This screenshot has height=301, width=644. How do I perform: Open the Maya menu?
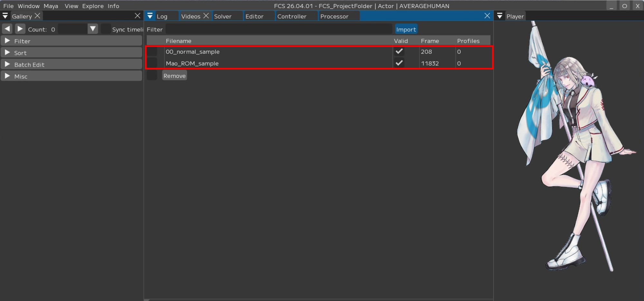tap(51, 6)
